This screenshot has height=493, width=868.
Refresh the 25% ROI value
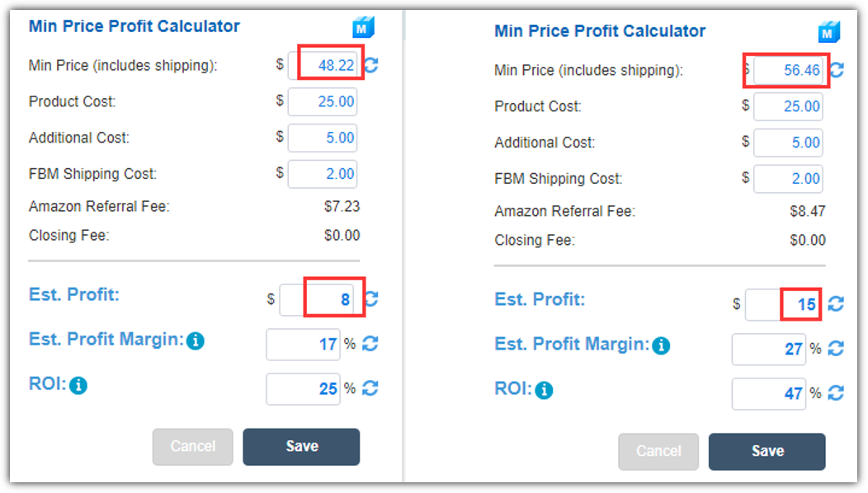click(x=370, y=388)
